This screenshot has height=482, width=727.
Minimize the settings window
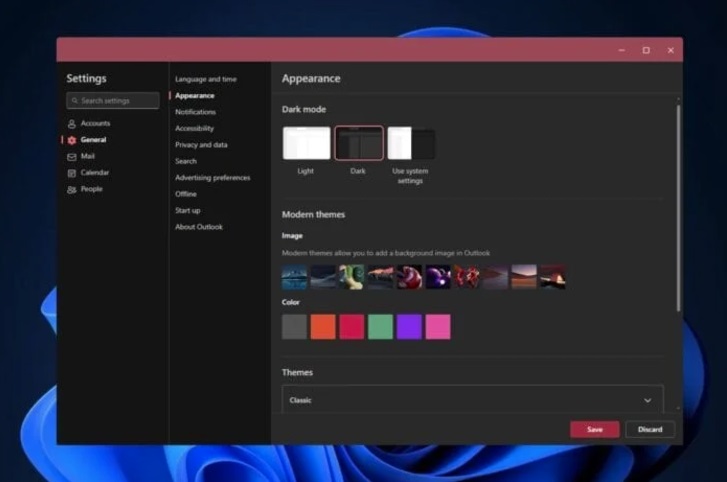click(621, 50)
